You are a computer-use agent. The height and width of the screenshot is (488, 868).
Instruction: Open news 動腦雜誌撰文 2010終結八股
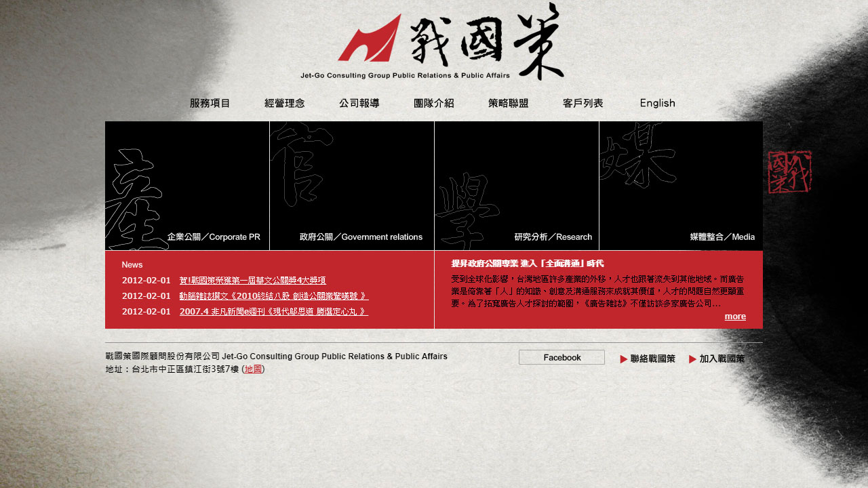274,296
